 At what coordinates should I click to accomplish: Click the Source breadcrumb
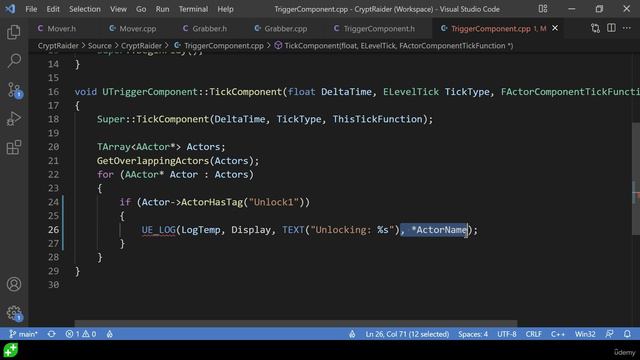point(100,46)
